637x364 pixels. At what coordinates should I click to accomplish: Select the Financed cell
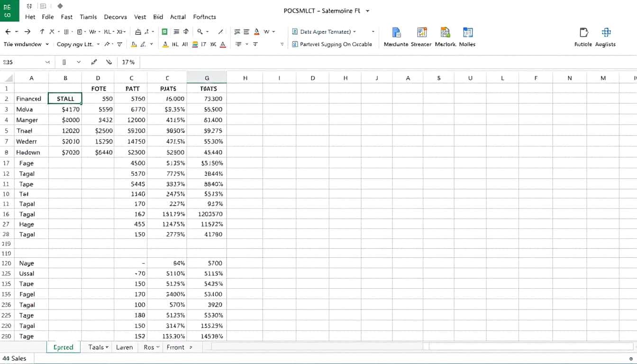click(x=31, y=99)
